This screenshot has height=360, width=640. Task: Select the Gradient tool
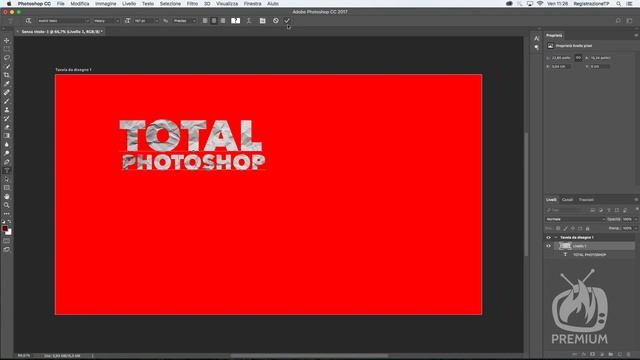click(x=7, y=136)
